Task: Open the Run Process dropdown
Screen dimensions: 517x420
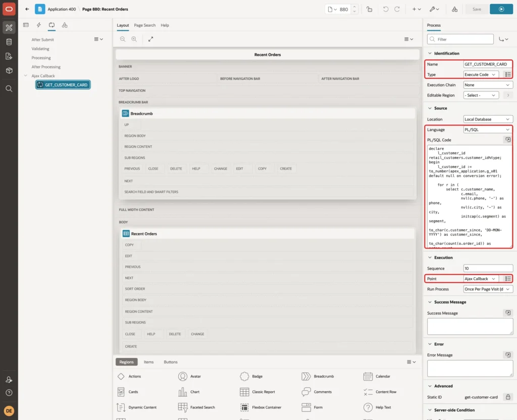Action: [x=488, y=289]
